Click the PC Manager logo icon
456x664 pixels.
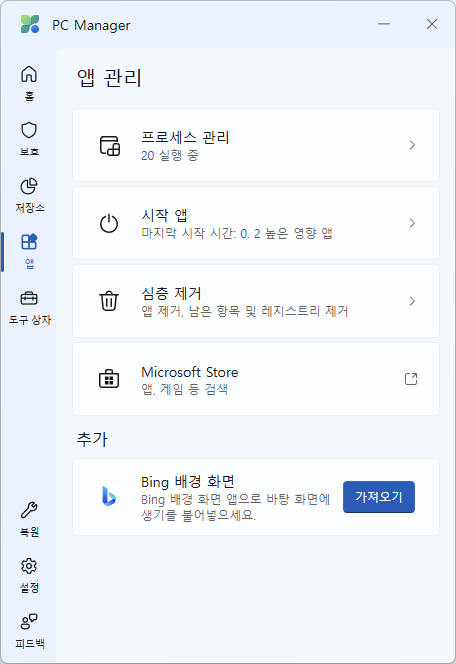(30, 24)
